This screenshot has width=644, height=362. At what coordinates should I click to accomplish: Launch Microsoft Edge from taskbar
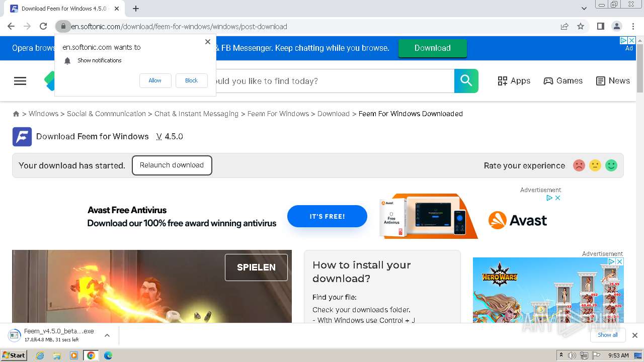[108, 355]
